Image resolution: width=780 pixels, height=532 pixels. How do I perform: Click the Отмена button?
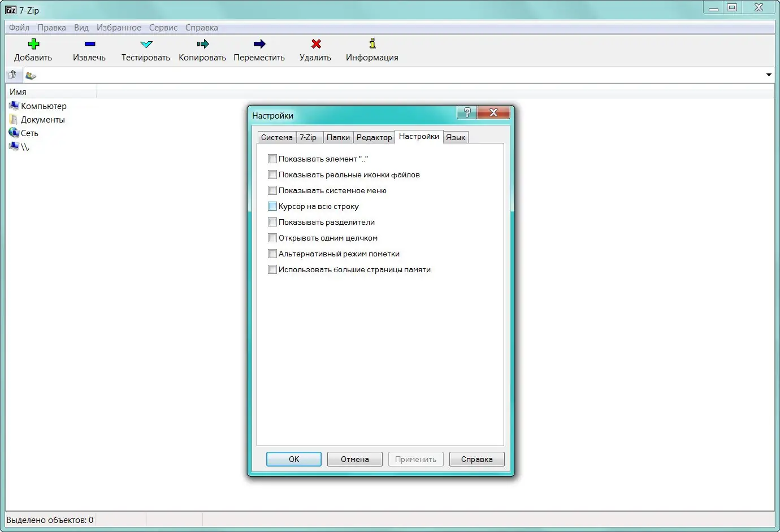point(355,459)
